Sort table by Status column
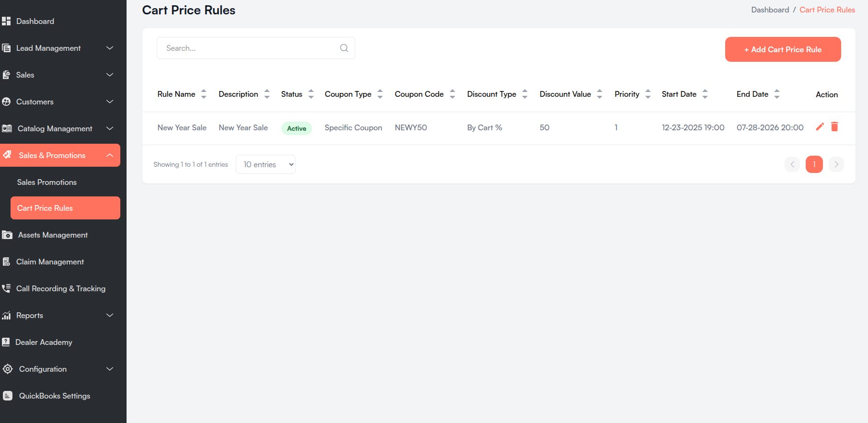The image size is (868, 423). tap(311, 94)
